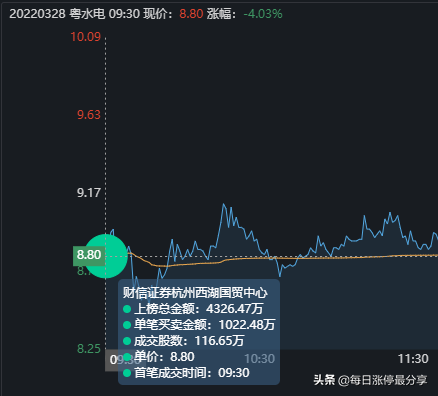The image size is (438, 396).
Task: Click the large green trade marker circle
Action: (106, 256)
